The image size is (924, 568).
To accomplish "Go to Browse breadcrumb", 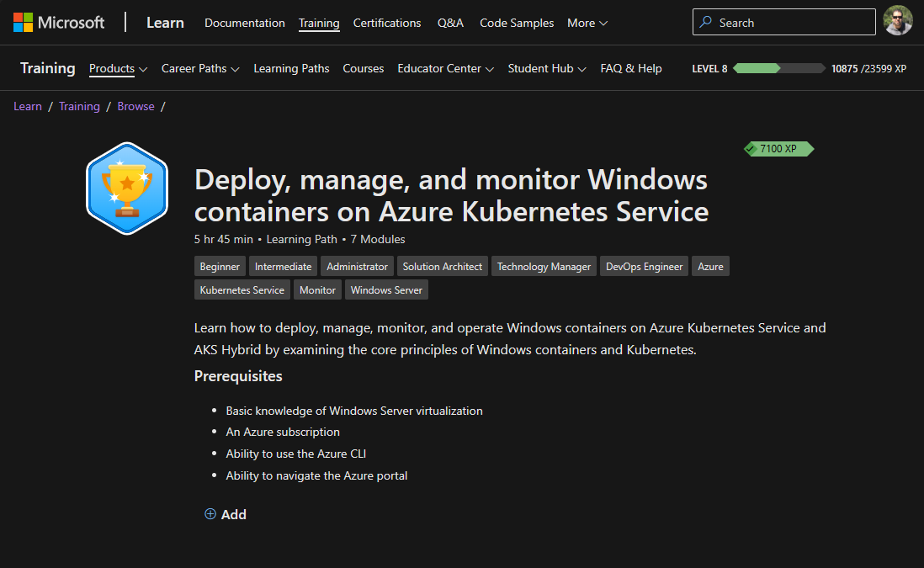I will (x=135, y=107).
